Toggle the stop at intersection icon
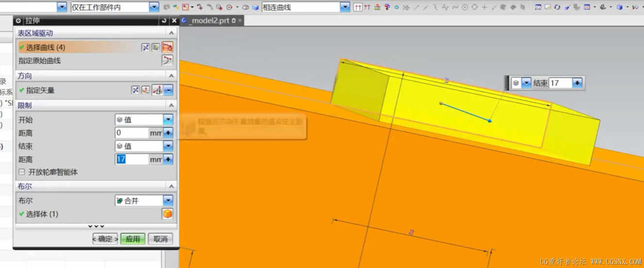The image size is (644, 268). click(x=358, y=7)
